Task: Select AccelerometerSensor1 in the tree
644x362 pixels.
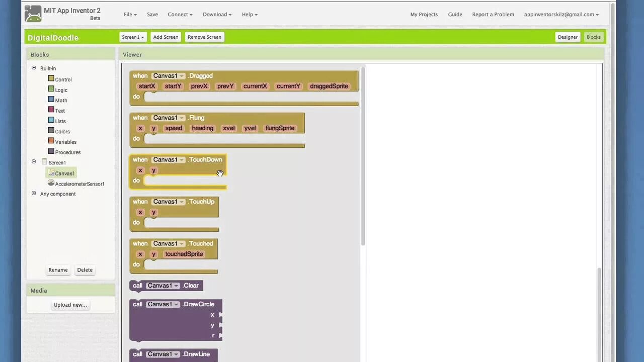Action: 80,184
